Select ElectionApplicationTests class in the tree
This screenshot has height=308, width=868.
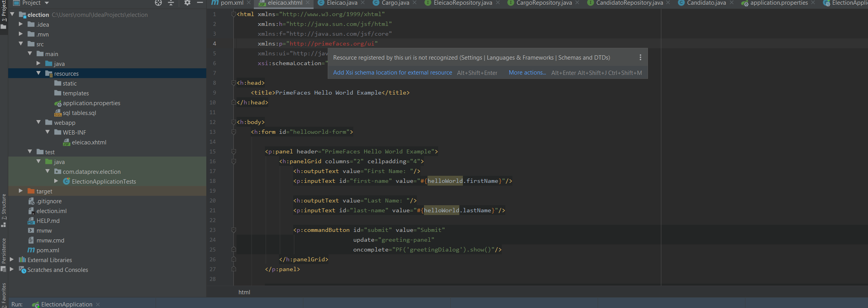pyautogui.click(x=104, y=182)
